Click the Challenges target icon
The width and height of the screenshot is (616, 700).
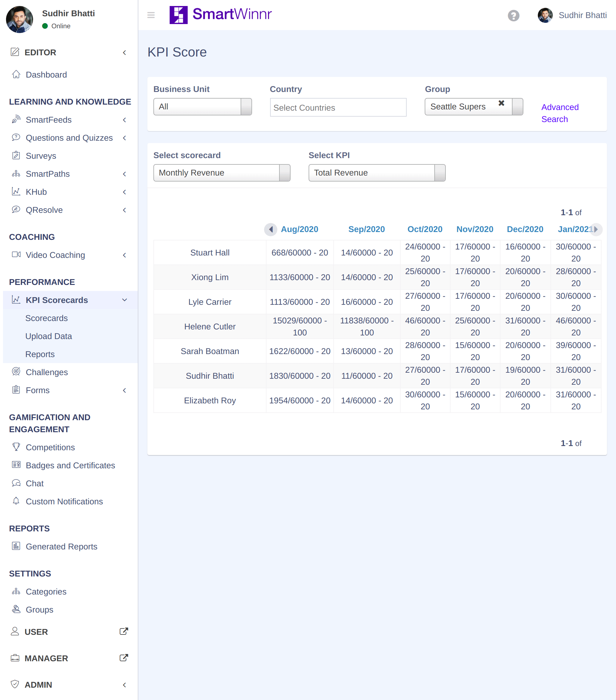[x=16, y=371]
